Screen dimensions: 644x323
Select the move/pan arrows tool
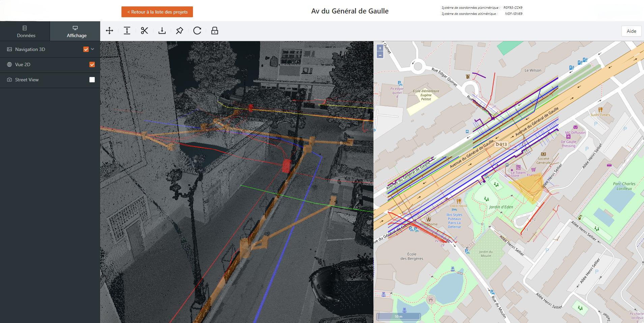click(109, 31)
